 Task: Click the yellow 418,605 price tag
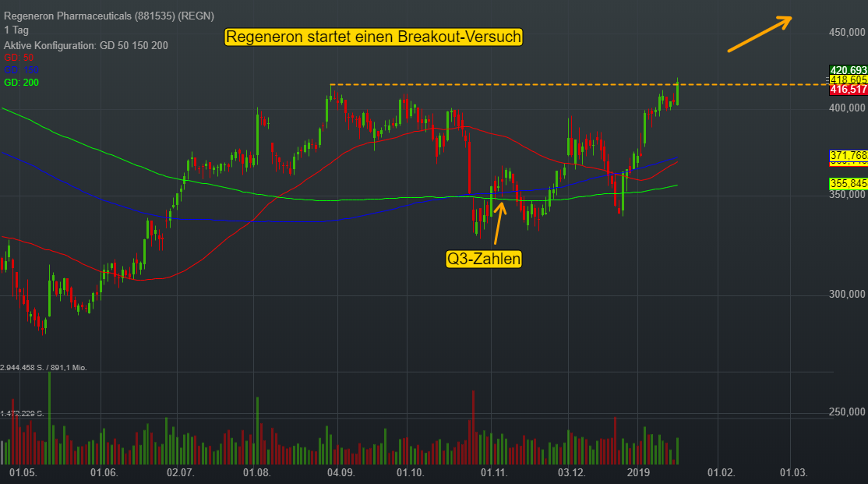(848, 79)
